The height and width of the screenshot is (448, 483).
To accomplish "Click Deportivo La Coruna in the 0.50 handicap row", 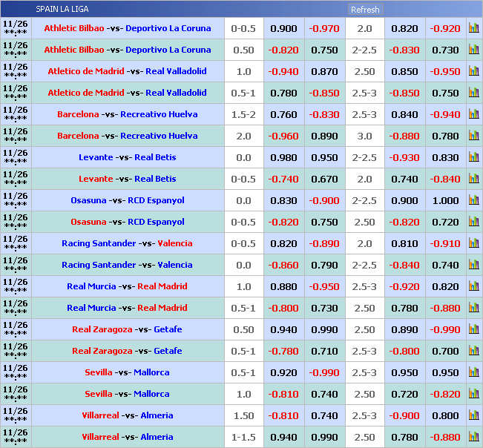I will point(168,50).
